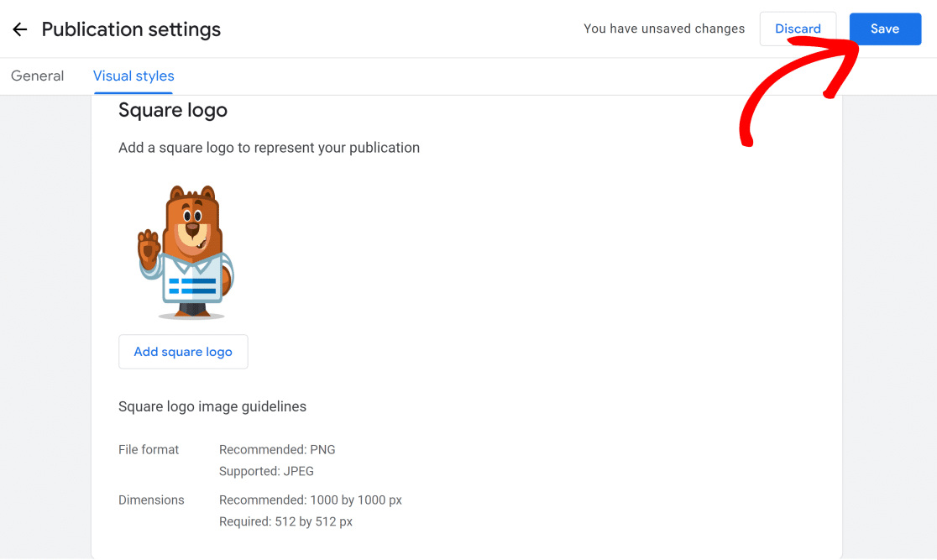
Task: Click the Dimensions label
Action: (x=151, y=500)
